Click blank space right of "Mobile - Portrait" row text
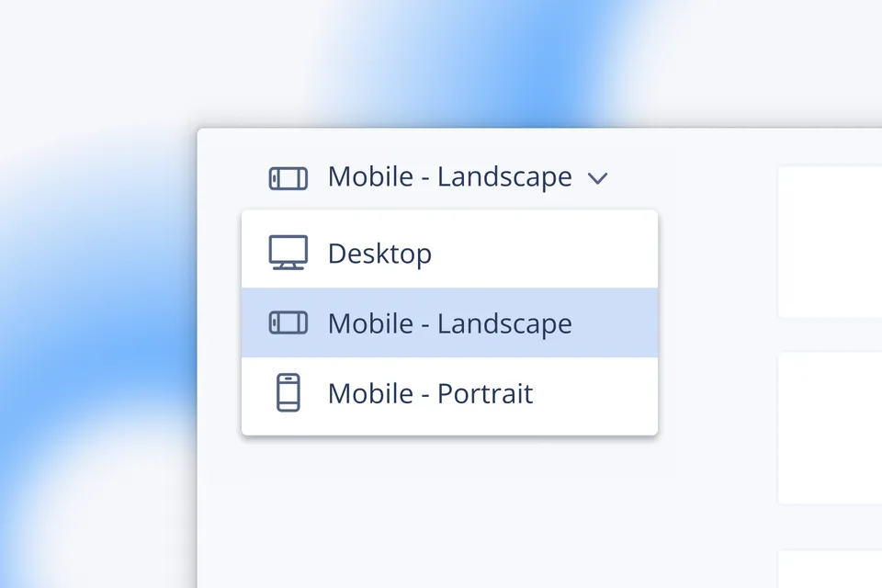 595,394
